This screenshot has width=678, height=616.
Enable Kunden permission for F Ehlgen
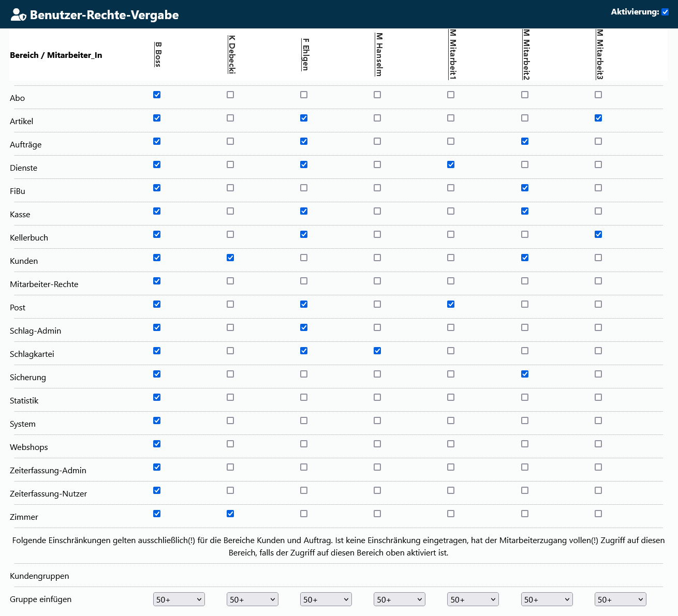[x=304, y=258]
